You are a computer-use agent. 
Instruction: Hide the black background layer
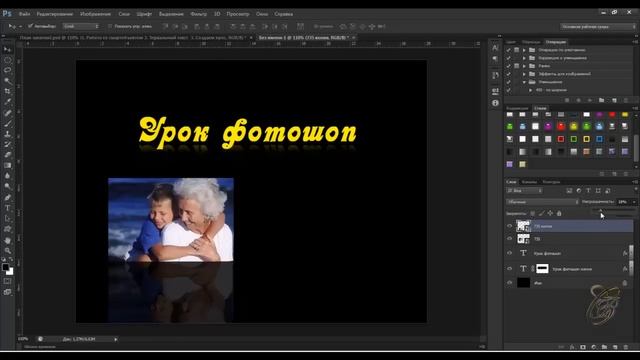[509, 282]
